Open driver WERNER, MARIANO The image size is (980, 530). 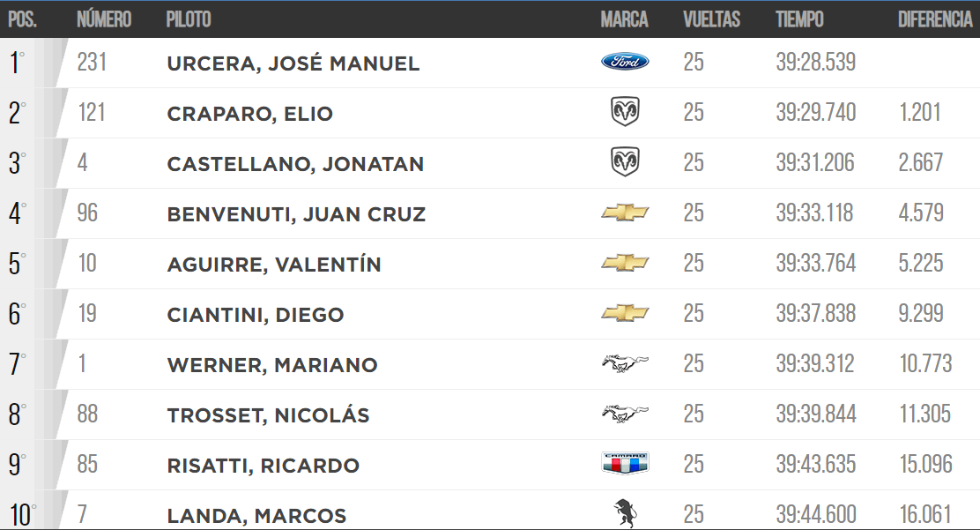point(272,365)
